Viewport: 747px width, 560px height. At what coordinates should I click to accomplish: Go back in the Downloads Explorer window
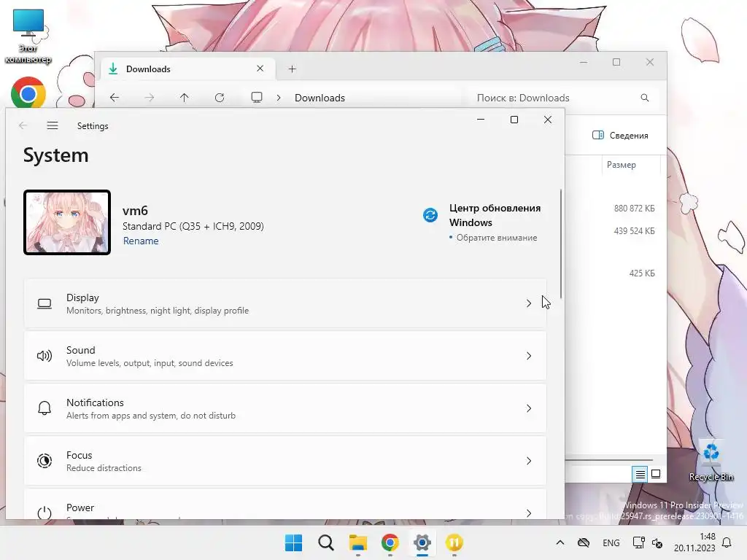tap(115, 98)
